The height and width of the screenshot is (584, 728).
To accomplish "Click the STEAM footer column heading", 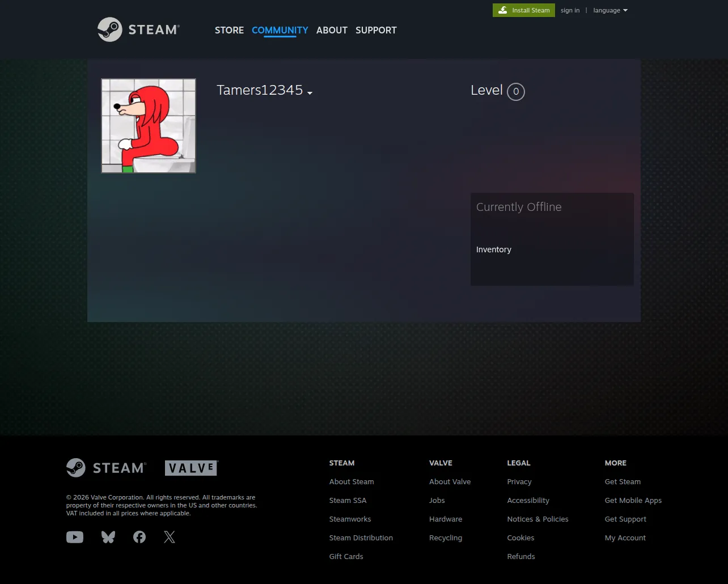I will [342, 463].
